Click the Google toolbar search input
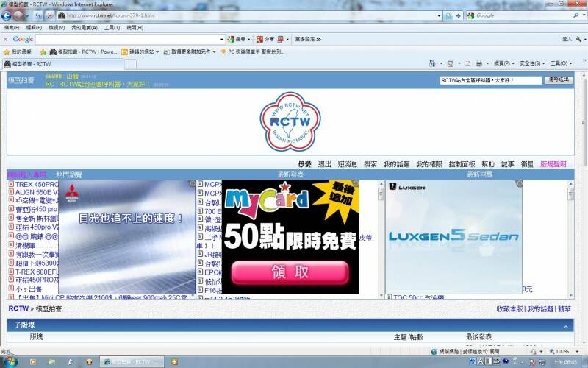The width and height of the screenshot is (588, 368). tap(127, 39)
